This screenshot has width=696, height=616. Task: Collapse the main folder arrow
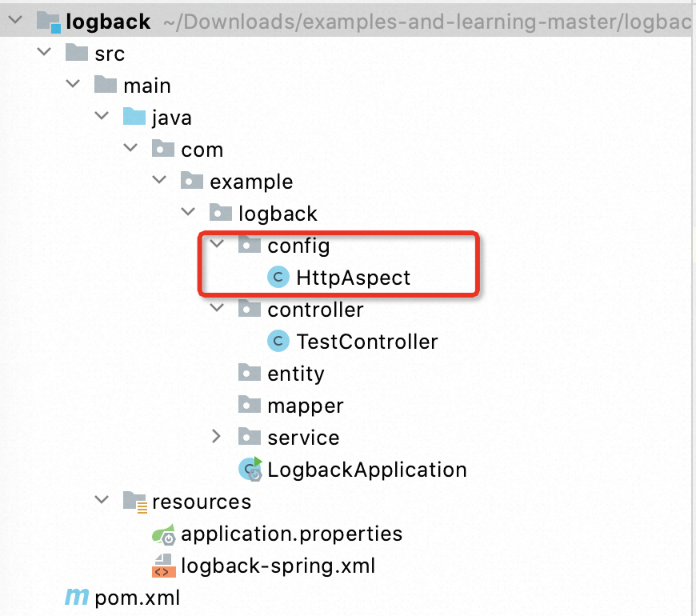pos(73,86)
